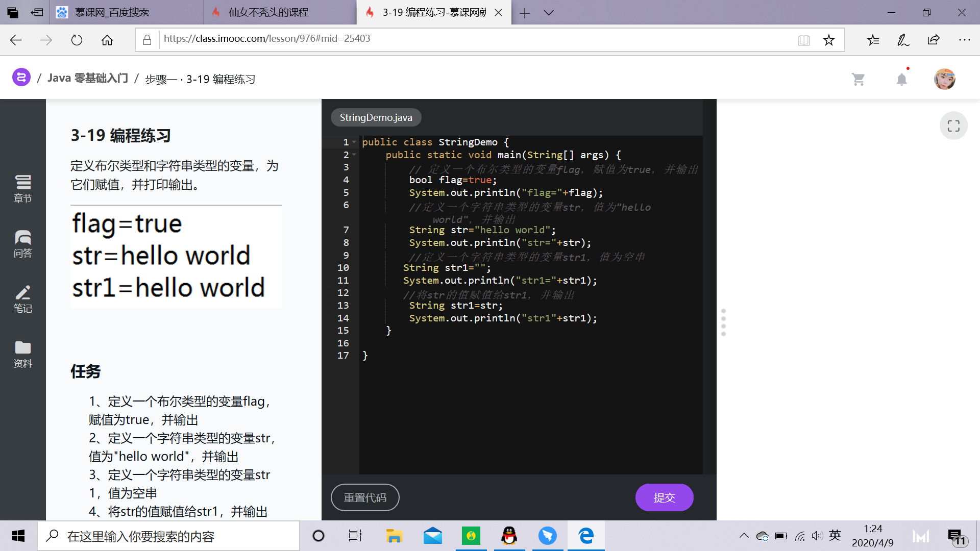Open the 问答 Q&A sidebar icon
The image size is (980, 551).
click(x=23, y=244)
